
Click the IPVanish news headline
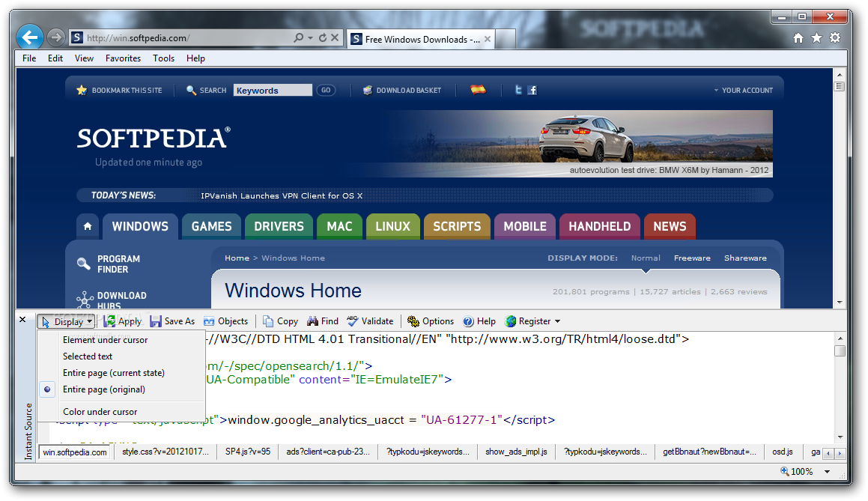[x=281, y=195]
